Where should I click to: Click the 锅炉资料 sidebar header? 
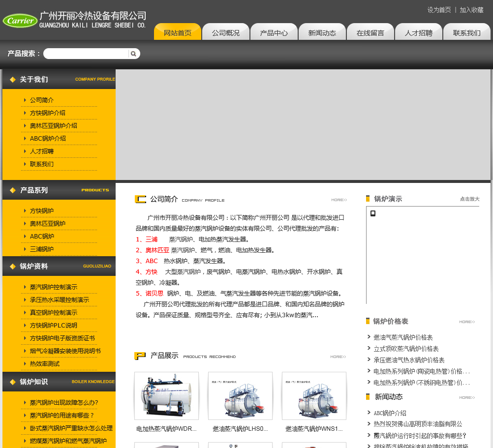(x=59, y=266)
